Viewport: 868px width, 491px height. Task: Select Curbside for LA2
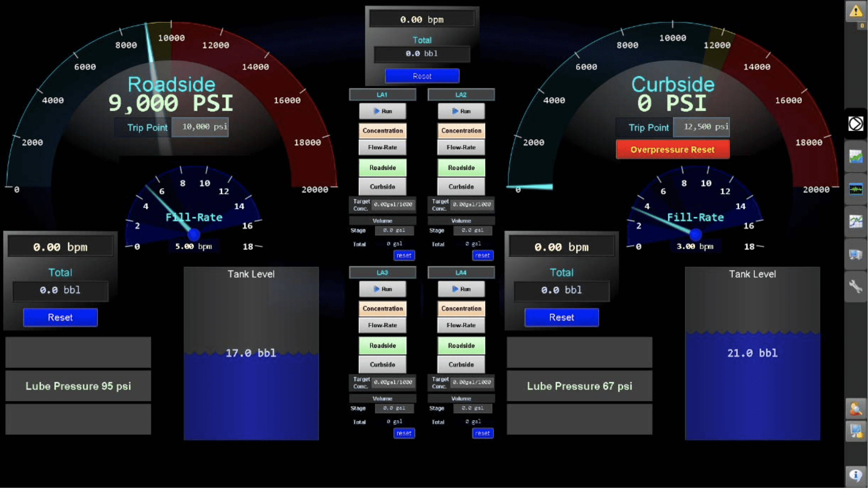click(461, 187)
